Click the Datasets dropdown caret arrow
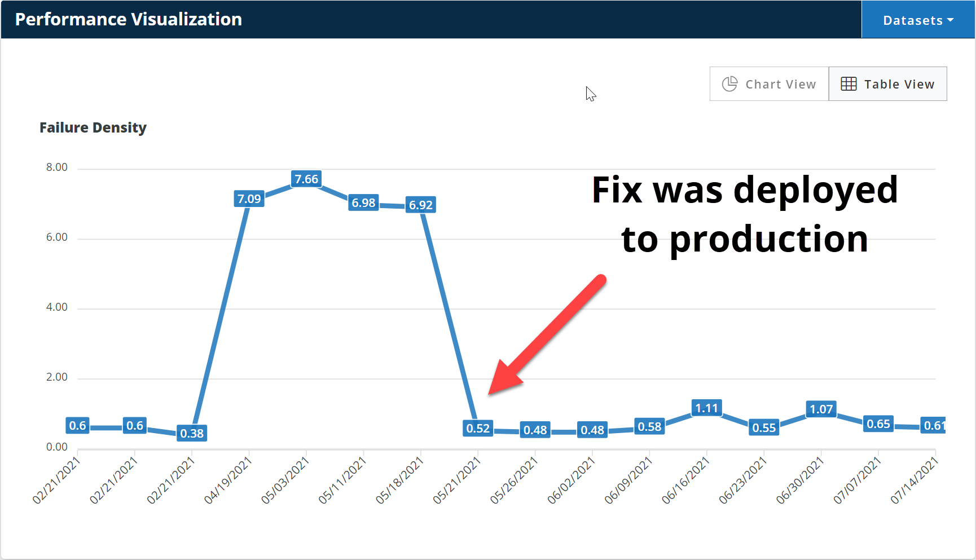 pos(951,20)
